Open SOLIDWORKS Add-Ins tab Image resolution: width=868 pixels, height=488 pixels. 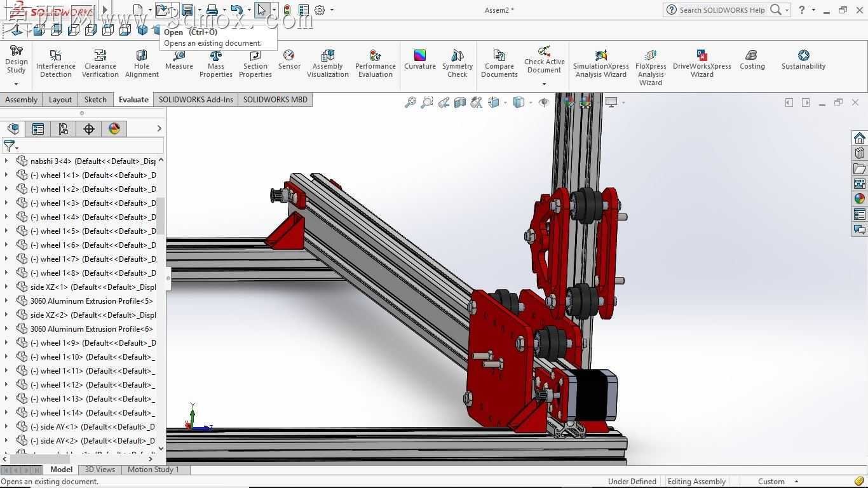[196, 100]
